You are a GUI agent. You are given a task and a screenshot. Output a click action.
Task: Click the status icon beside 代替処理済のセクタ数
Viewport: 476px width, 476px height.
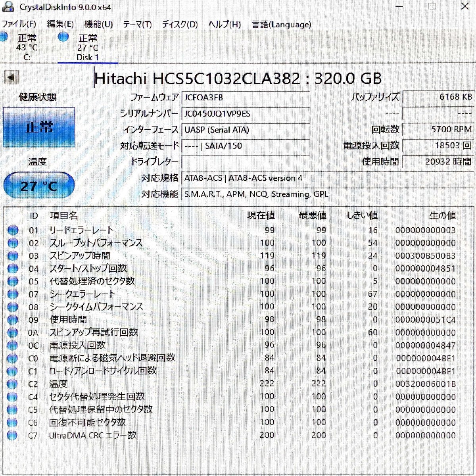click(x=13, y=281)
